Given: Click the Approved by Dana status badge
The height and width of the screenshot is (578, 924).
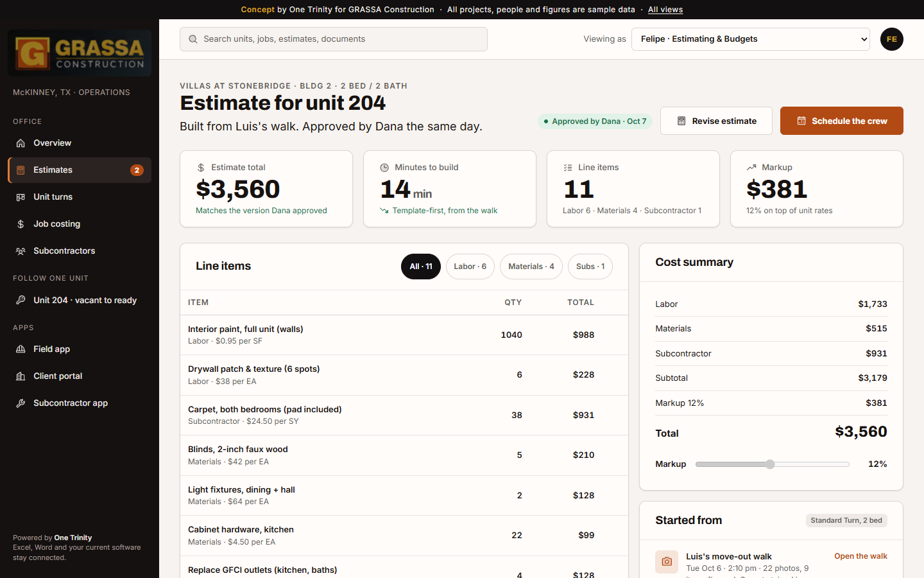Looking at the screenshot, I should point(595,121).
